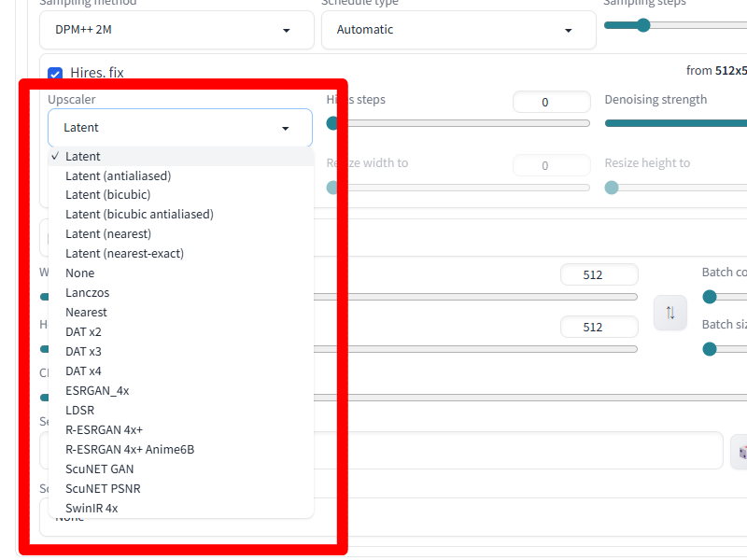747x560 pixels.
Task: Click the dice icon beside the seed field
Action: 740,451
